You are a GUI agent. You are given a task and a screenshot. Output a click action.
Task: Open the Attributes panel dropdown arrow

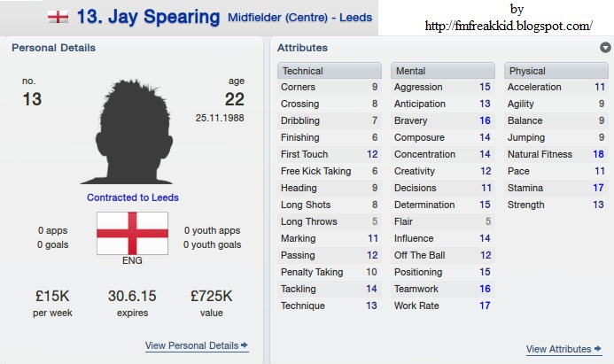pyautogui.click(x=605, y=48)
